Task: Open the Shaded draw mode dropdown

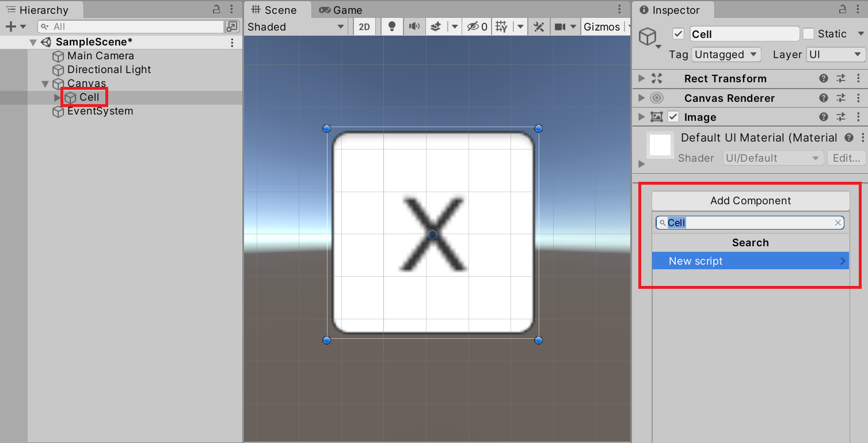Action: coord(296,26)
